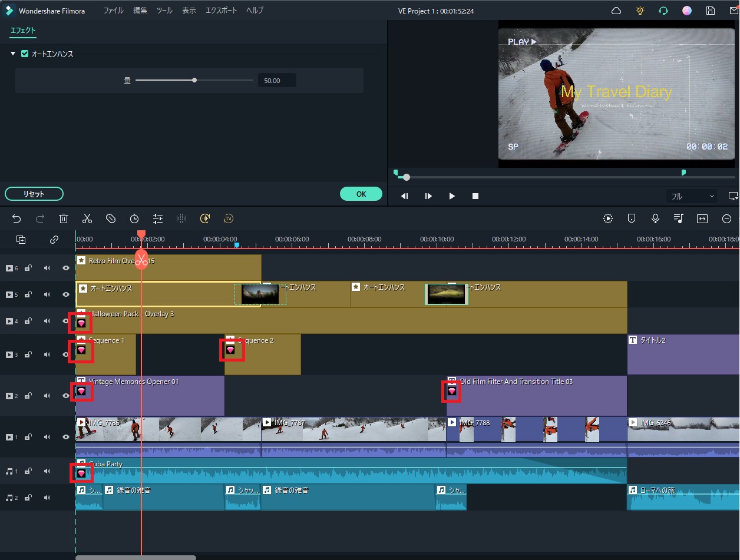Click the リセット button
740x560 pixels.
click(34, 194)
